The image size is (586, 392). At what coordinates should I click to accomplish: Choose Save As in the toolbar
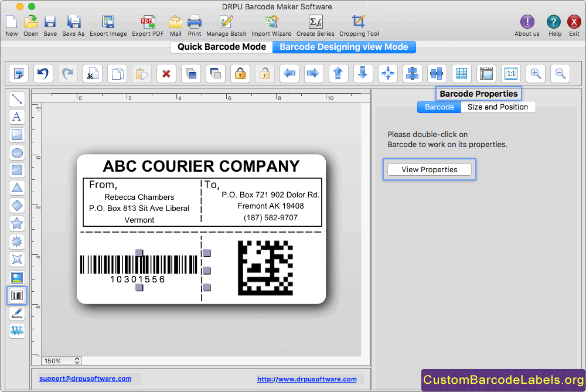coord(73,25)
